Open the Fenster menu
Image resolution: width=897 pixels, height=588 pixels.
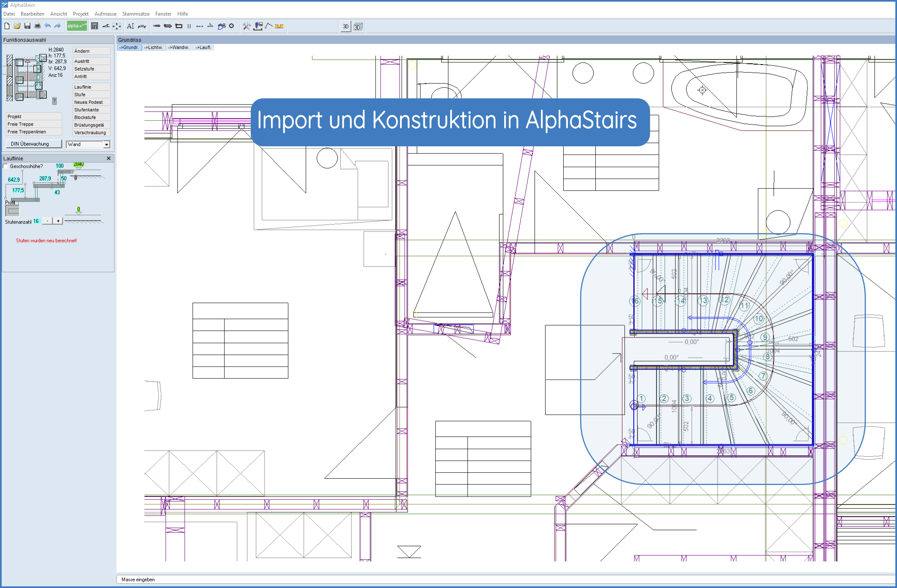pyautogui.click(x=163, y=14)
